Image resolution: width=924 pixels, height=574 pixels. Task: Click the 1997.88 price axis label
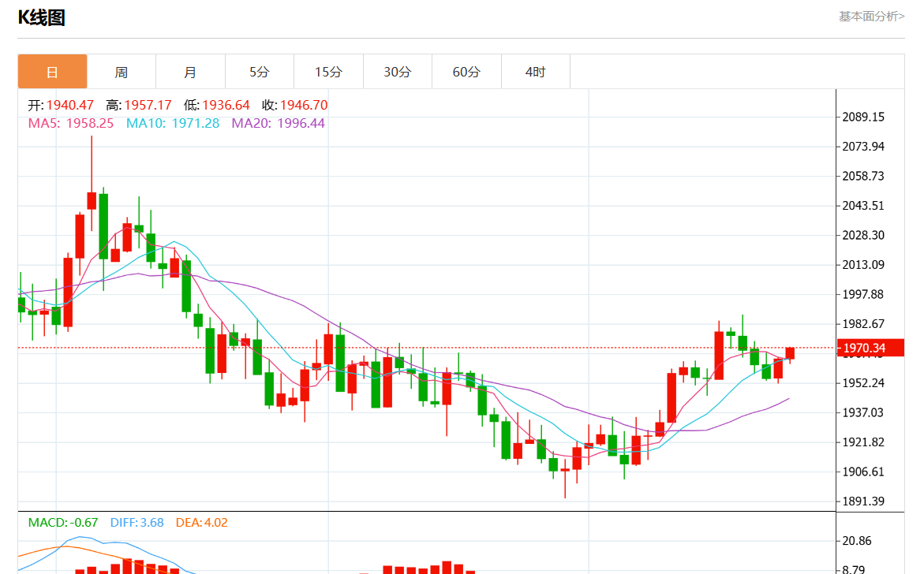click(863, 294)
